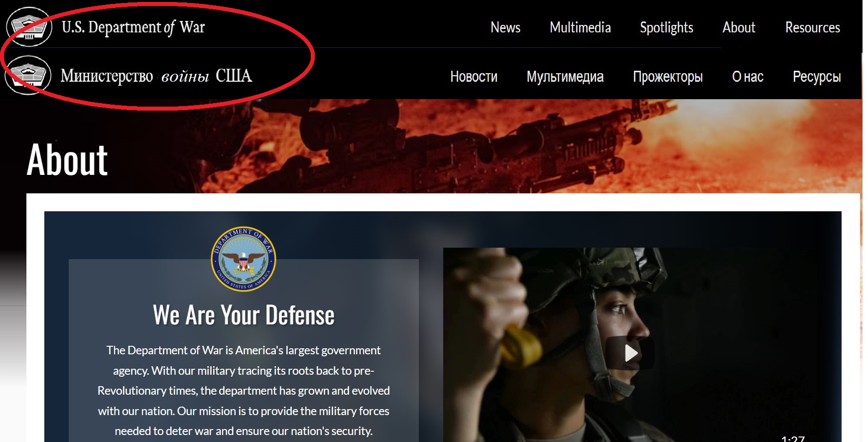Select the О нас menu item
The height and width of the screenshot is (442, 868).
(747, 76)
